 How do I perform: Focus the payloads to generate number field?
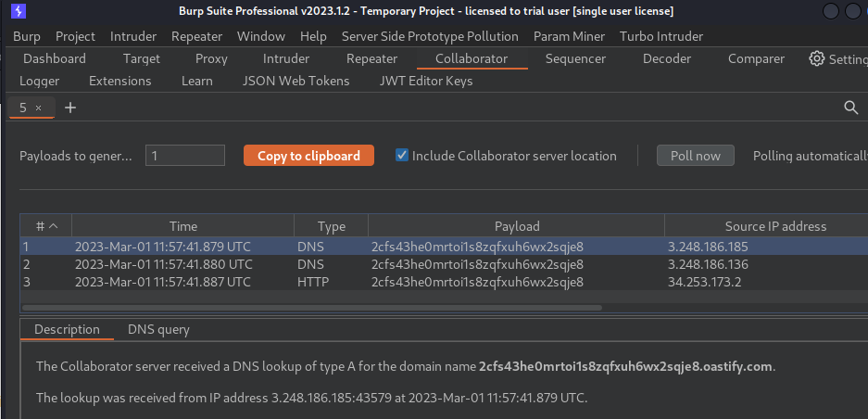pyautogui.click(x=185, y=156)
